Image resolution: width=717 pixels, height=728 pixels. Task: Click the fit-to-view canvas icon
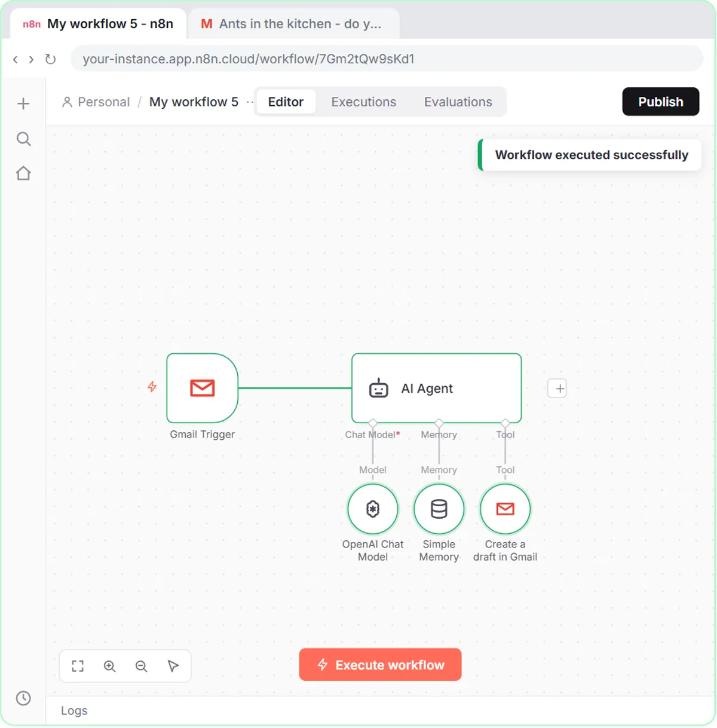click(78, 666)
